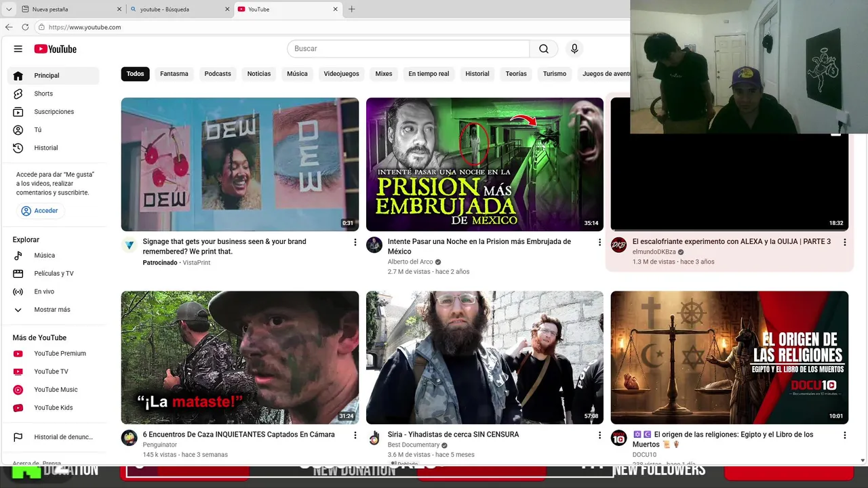Select the Música filter chip
This screenshot has height=488, width=868.
tap(297, 74)
